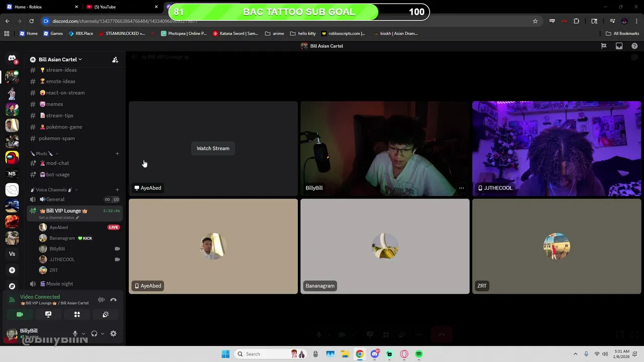This screenshot has height=362, width=644.
Task: Click the Add a Server plus icon
Action: tap(12, 270)
